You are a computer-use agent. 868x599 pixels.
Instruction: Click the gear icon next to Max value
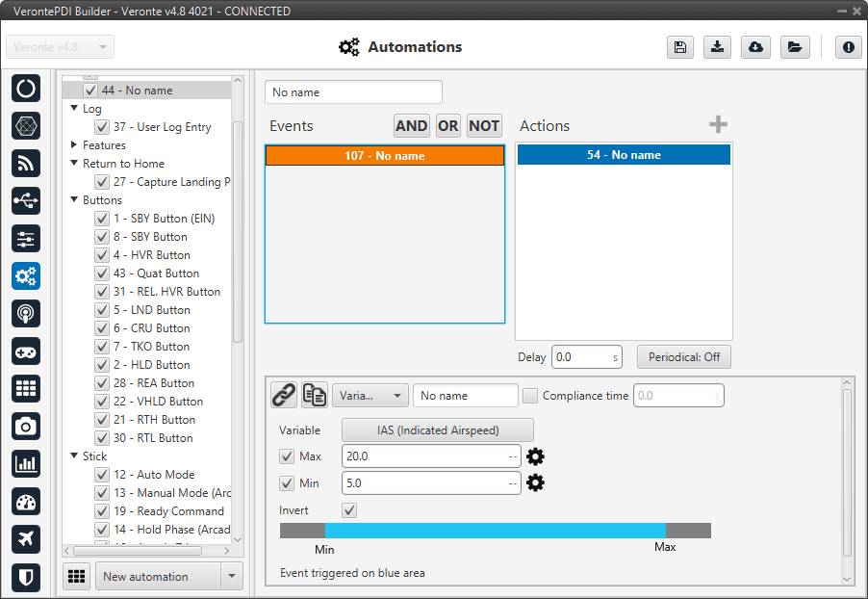[x=535, y=456]
